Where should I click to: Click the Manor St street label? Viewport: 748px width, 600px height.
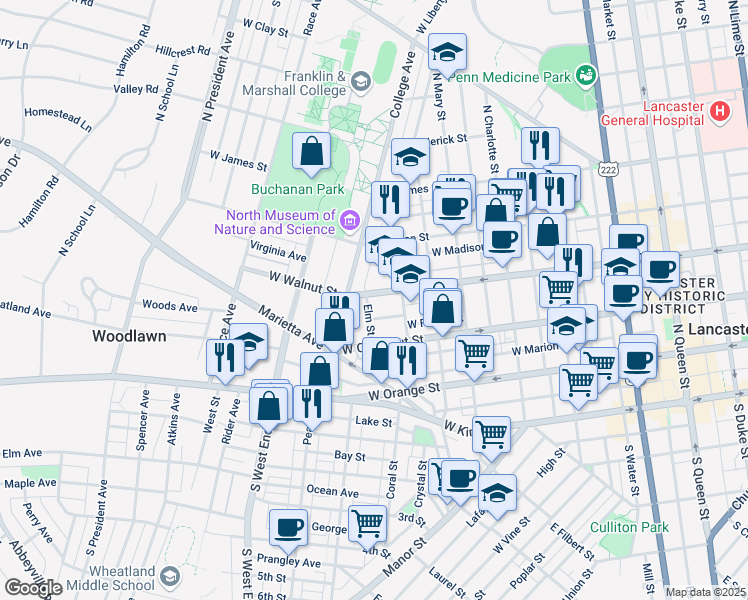405,556
